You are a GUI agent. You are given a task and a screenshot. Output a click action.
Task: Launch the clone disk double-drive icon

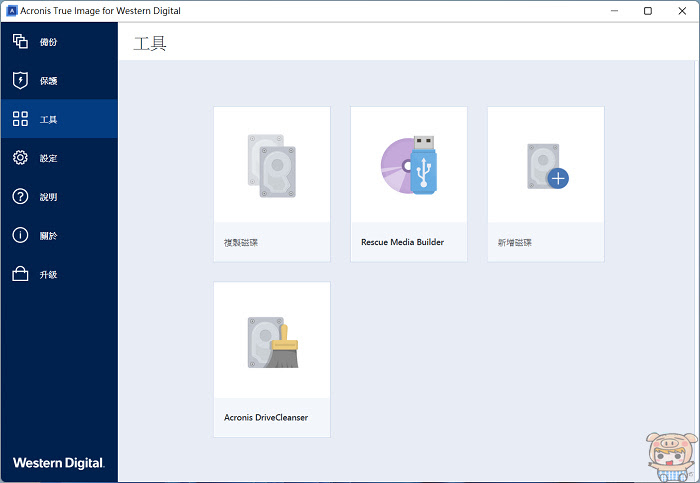[271, 166]
